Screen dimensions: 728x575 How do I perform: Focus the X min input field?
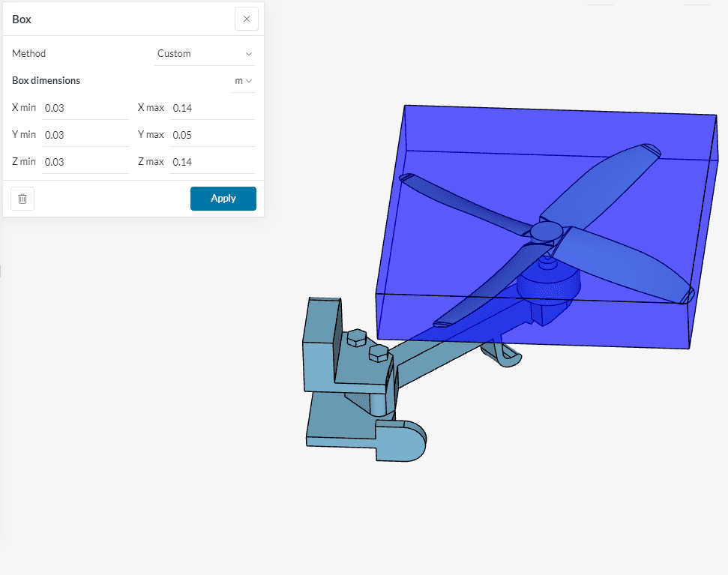coord(85,108)
